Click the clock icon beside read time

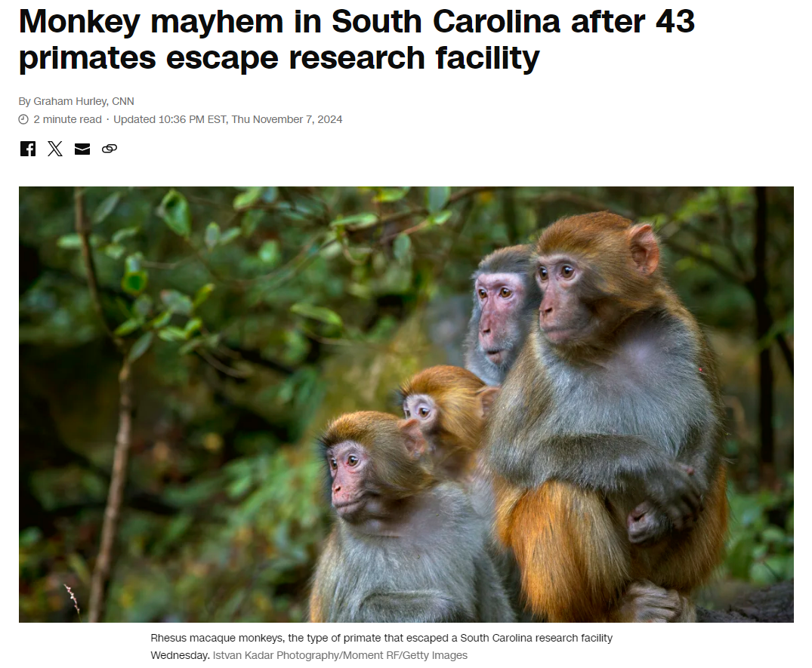[23, 119]
